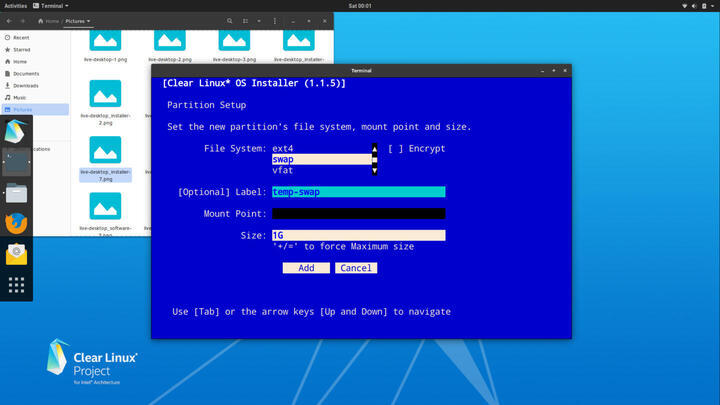Screen dimensions: 720x405
Task: Open the battery status icon in top bar
Action: tap(704, 6)
